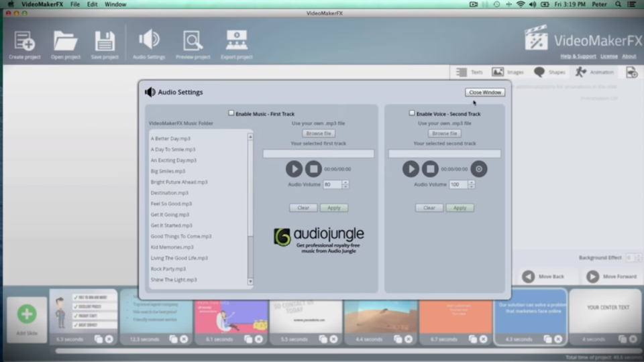Viewport: 644px width, 362px height.
Task: Play the second voice track
Action: tap(411, 169)
